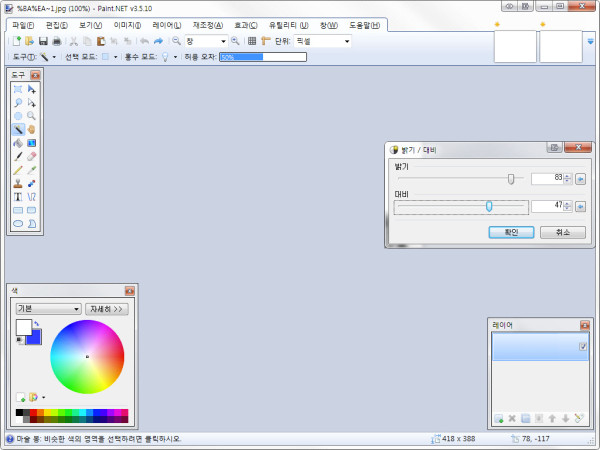This screenshot has width=600, height=450.
Task: Select the Eraser tool
Action: click(32, 157)
